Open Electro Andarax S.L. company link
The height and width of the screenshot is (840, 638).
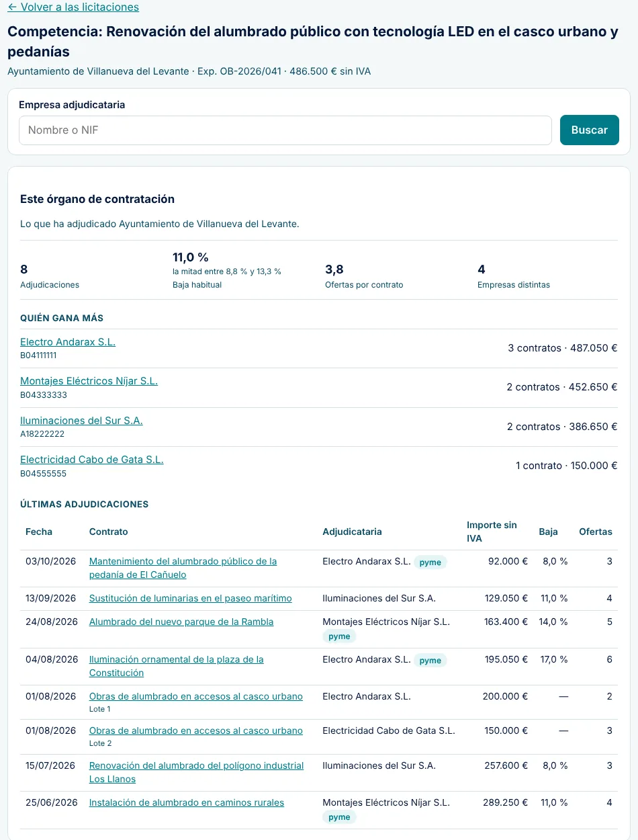pyautogui.click(x=68, y=342)
